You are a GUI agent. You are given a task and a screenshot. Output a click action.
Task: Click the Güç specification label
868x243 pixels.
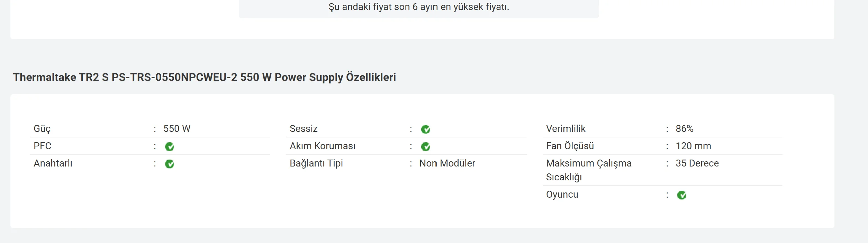tap(42, 129)
